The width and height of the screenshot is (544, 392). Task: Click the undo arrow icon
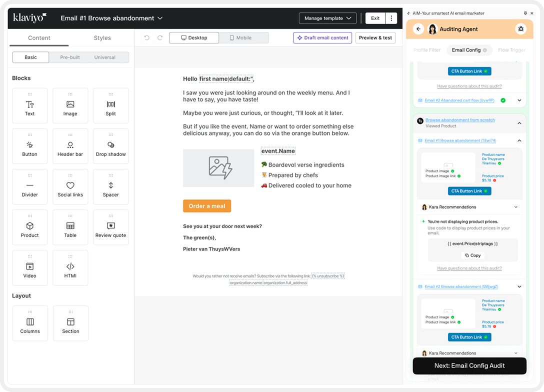(x=147, y=38)
